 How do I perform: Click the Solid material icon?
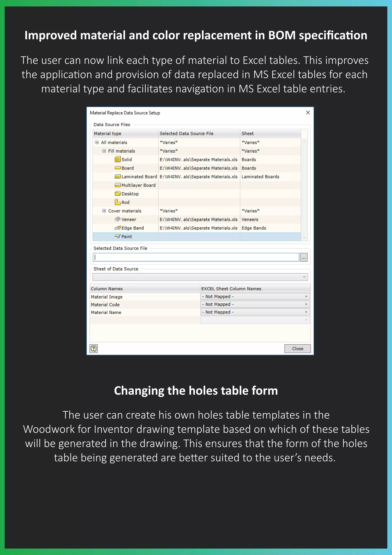(x=118, y=159)
